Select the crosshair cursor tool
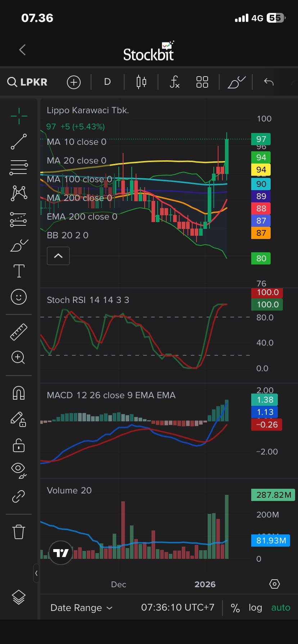The width and height of the screenshot is (298, 644). pos(19,116)
